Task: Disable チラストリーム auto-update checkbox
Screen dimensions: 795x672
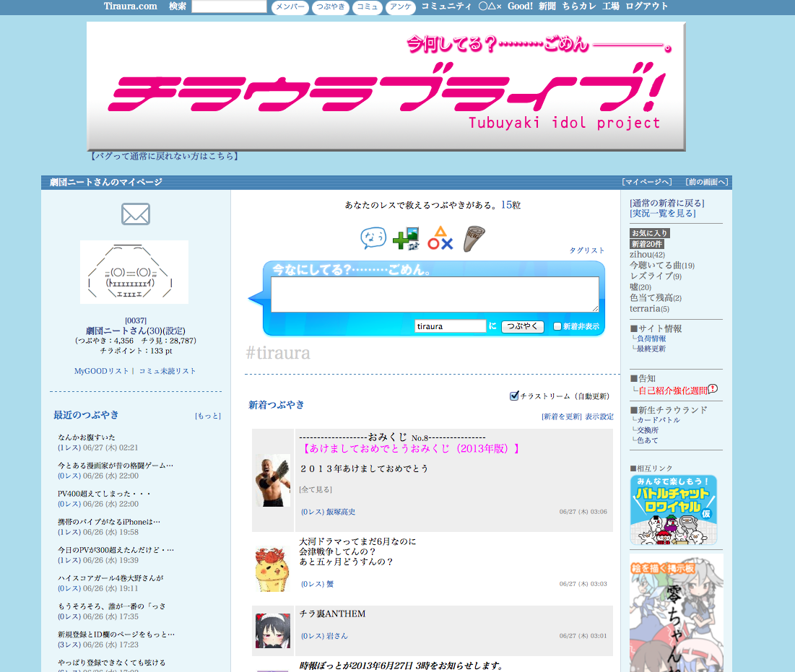Action: [515, 396]
